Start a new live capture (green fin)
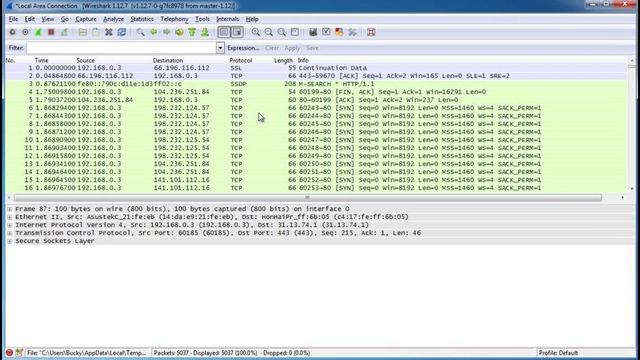 pyautogui.click(x=38, y=32)
